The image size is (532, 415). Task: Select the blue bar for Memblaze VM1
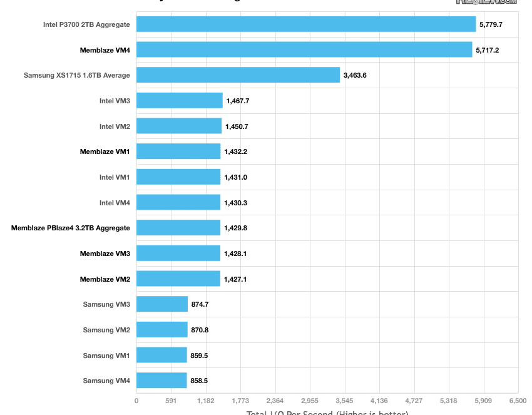(178, 151)
